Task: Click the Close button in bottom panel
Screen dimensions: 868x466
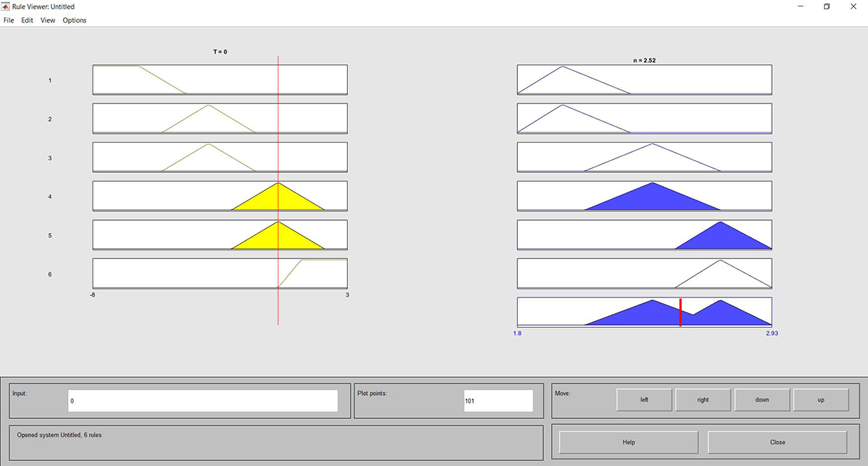Action: (x=777, y=442)
